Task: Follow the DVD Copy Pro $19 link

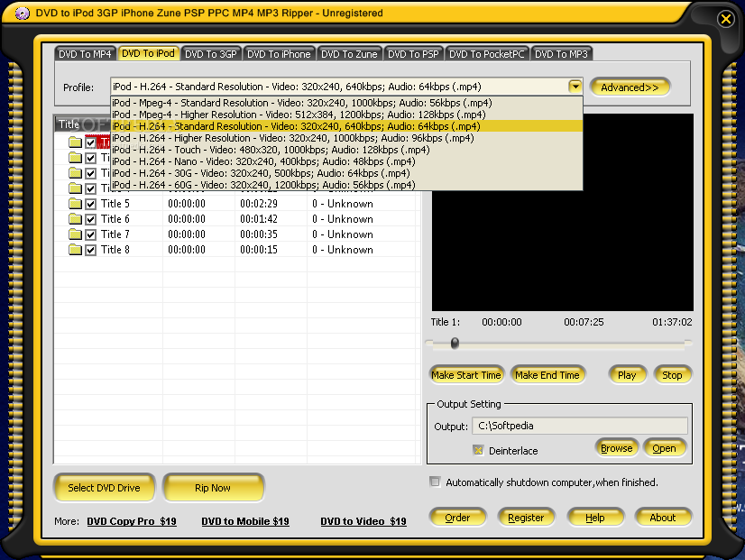Action: coord(132,521)
